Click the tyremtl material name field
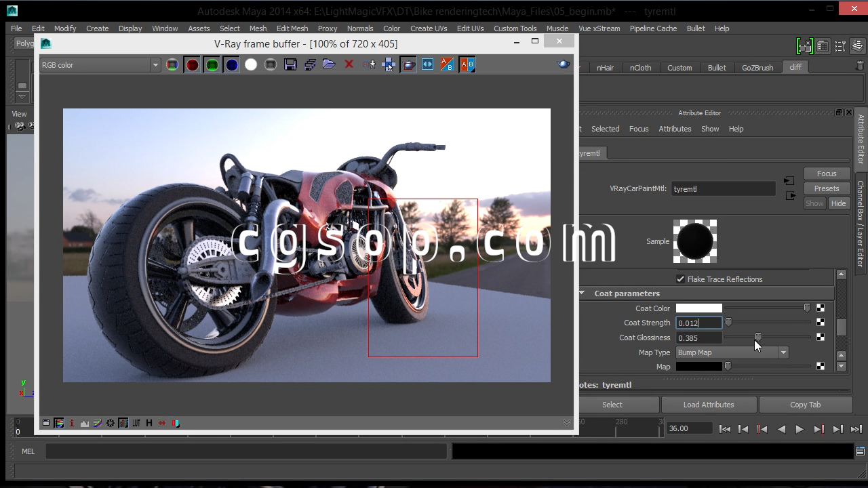Screen dimensions: 868x488 coord(724,189)
